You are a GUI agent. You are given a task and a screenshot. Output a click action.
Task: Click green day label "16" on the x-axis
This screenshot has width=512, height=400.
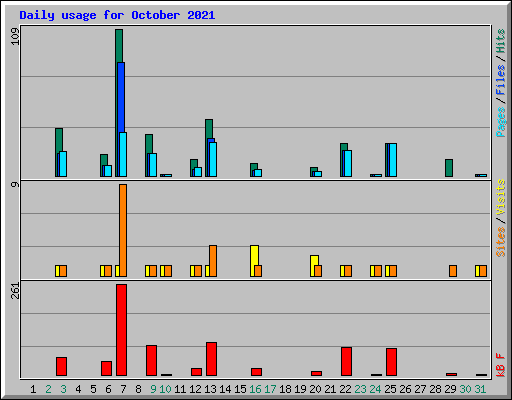pos(255,389)
